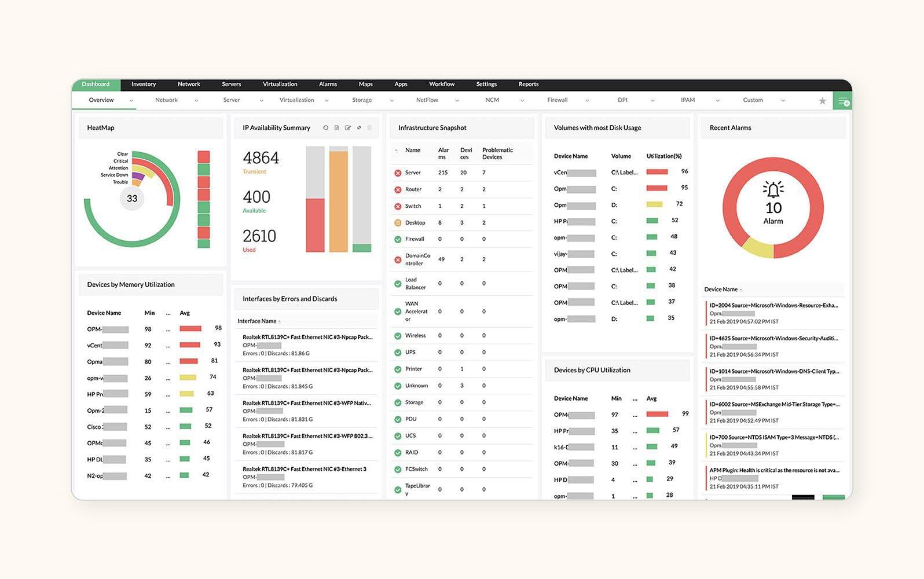Open the ID=2004 Microsoft-Windows-Resource alarm entry
Viewport: 924px width, 579px height.
click(x=773, y=306)
